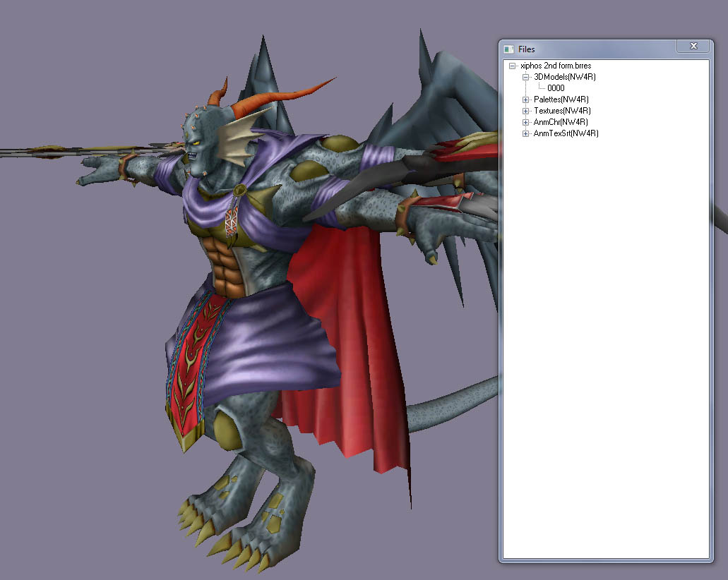Expand the AnmChr(NW4R) folder
The width and height of the screenshot is (728, 580).
[525, 123]
